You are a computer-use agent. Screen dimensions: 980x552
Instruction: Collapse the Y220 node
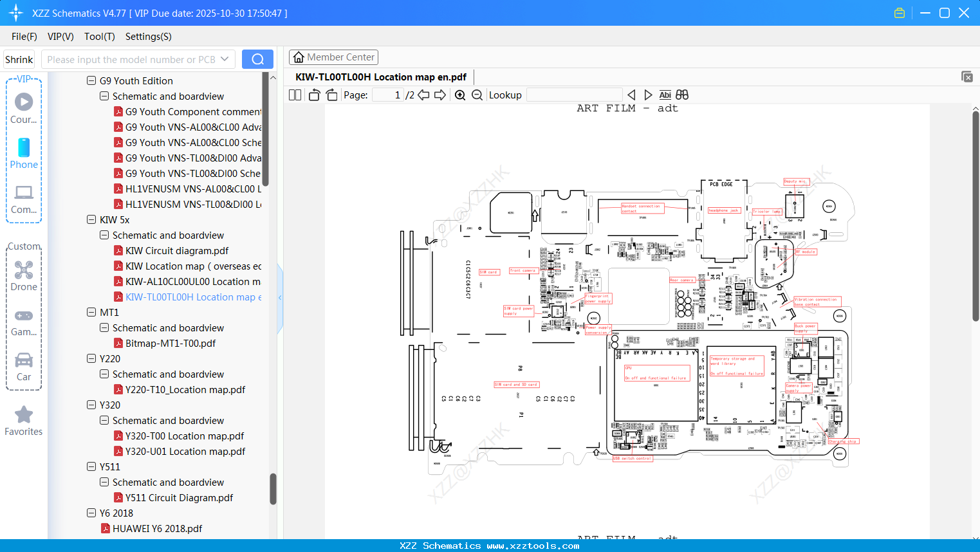pyautogui.click(x=91, y=359)
